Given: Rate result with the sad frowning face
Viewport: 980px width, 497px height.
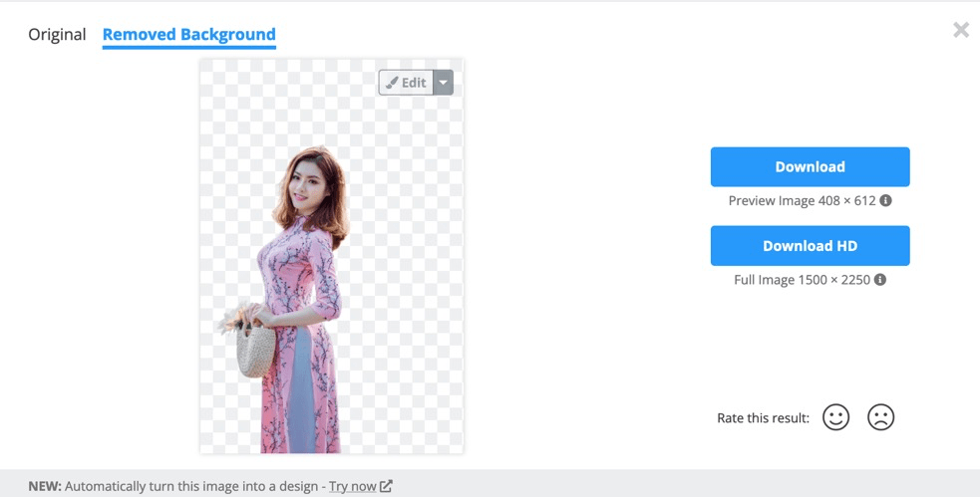Looking at the screenshot, I should (880, 417).
